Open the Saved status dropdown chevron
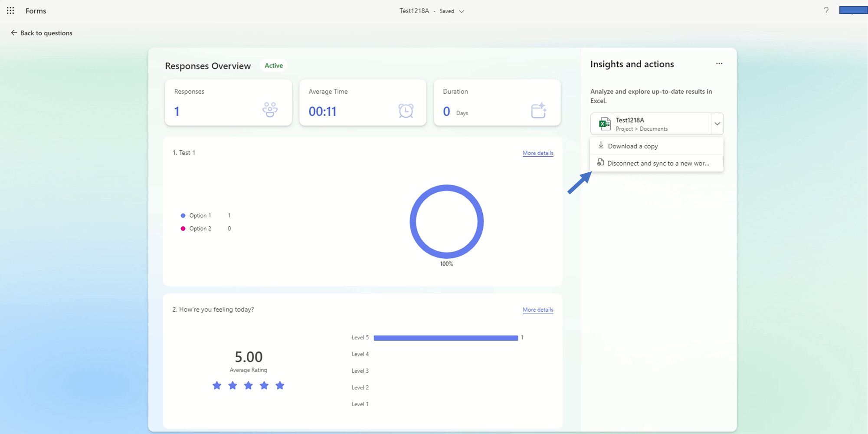This screenshot has width=868, height=434. tap(462, 11)
